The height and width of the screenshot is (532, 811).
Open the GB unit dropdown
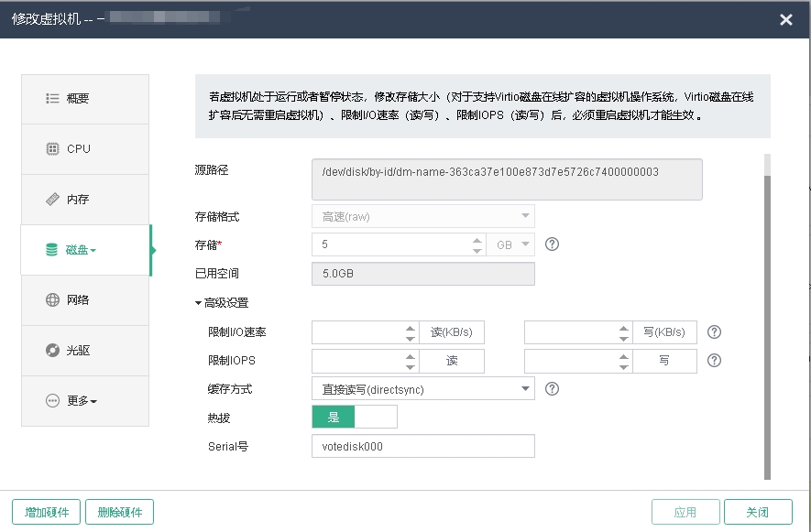click(x=510, y=244)
